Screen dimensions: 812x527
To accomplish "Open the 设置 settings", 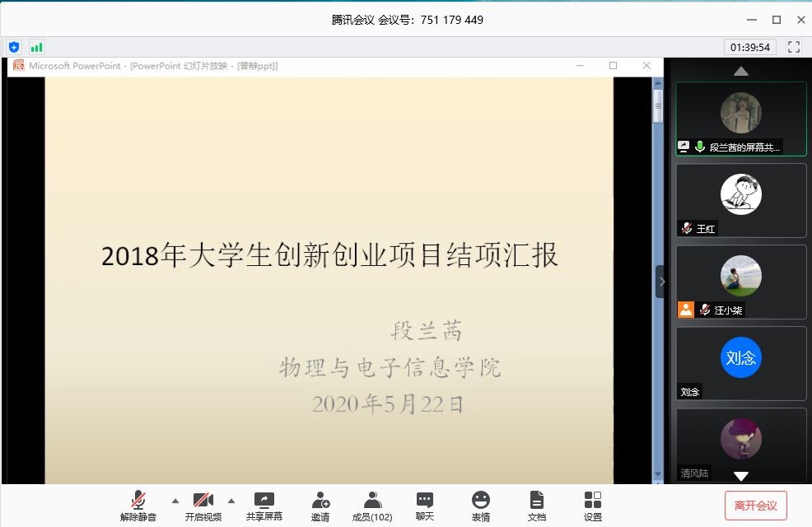I will [x=593, y=506].
